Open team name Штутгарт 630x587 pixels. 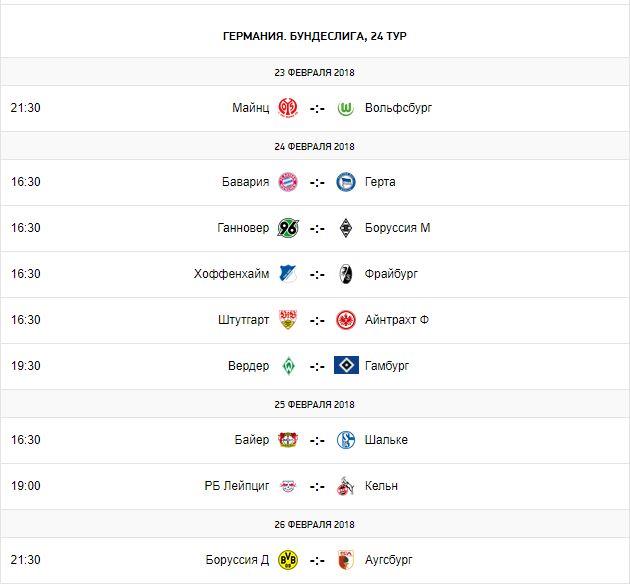tap(243, 320)
